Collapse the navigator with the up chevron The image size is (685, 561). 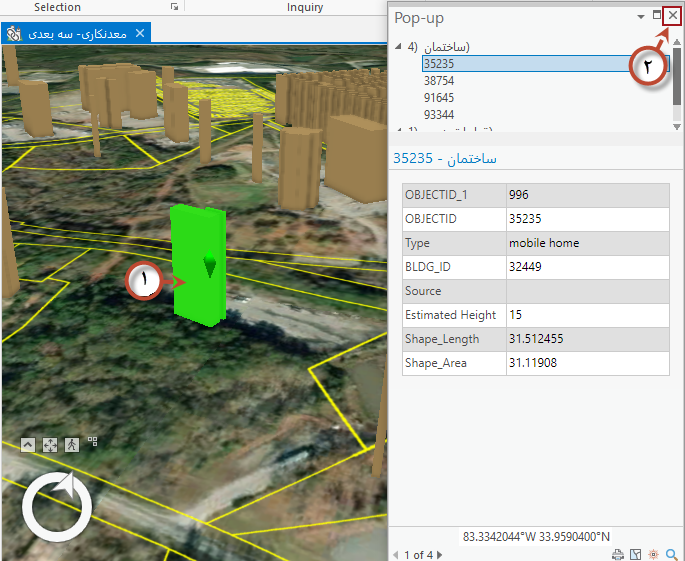27,445
